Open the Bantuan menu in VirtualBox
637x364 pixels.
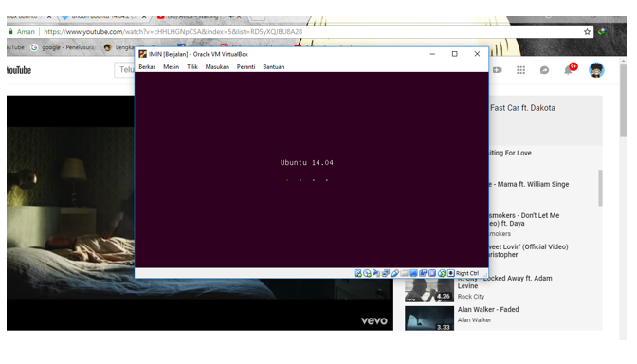coord(273,67)
